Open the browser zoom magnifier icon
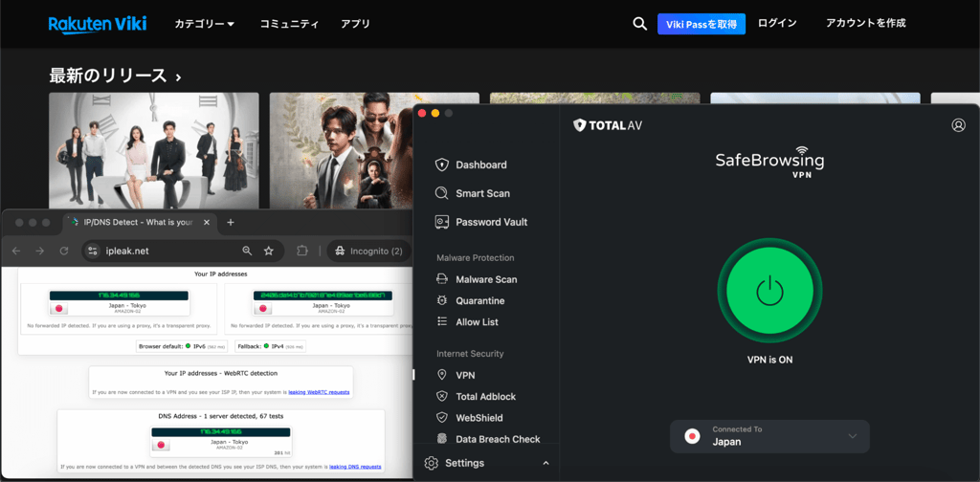This screenshot has width=980, height=482. (247, 251)
